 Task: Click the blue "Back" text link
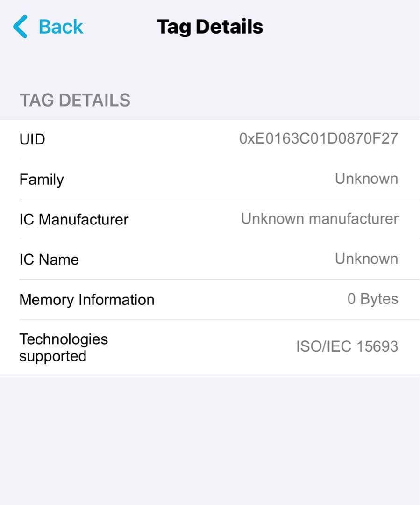point(61,27)
